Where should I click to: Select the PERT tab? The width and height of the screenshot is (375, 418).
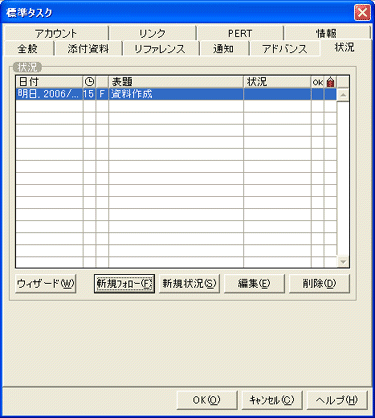(x=240, y=33)
